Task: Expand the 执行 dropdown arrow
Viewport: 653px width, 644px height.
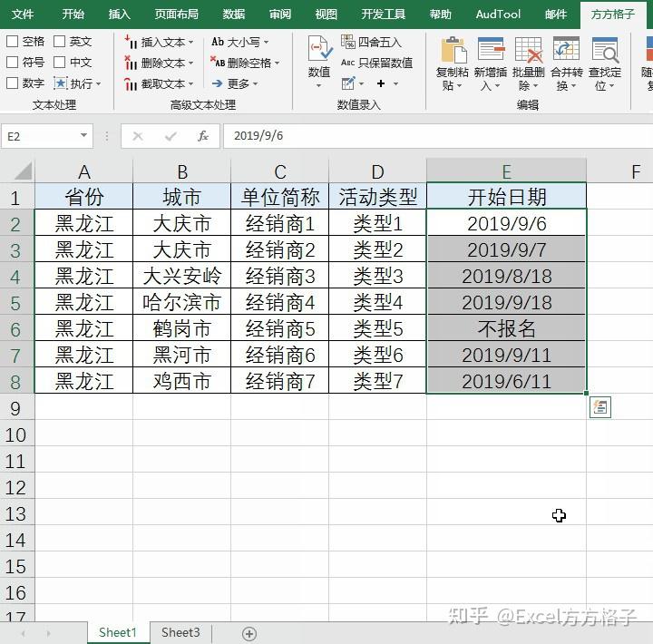Action: click(x=98, y=84)
